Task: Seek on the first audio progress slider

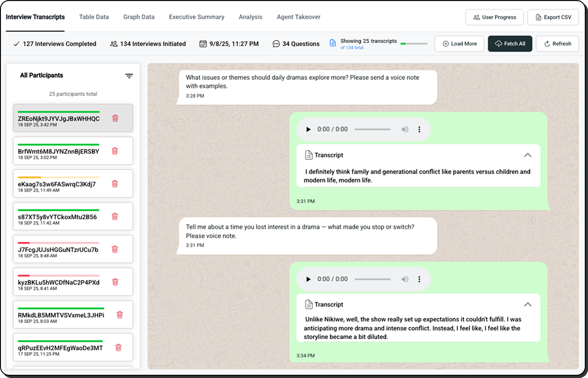Action: [372, 129]
